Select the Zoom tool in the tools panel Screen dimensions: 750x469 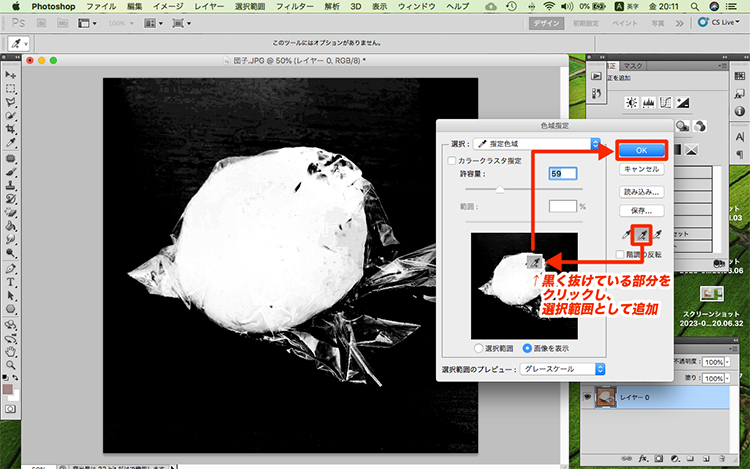click(11, 365)
